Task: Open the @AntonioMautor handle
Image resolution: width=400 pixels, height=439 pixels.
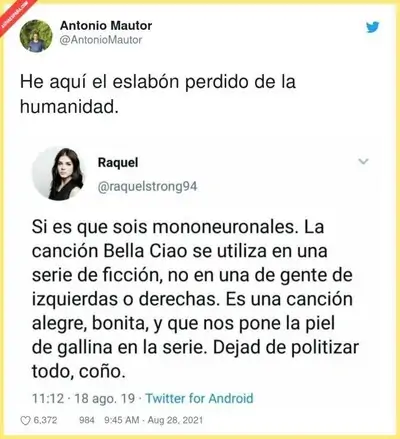Action: [x=101, y=40]
